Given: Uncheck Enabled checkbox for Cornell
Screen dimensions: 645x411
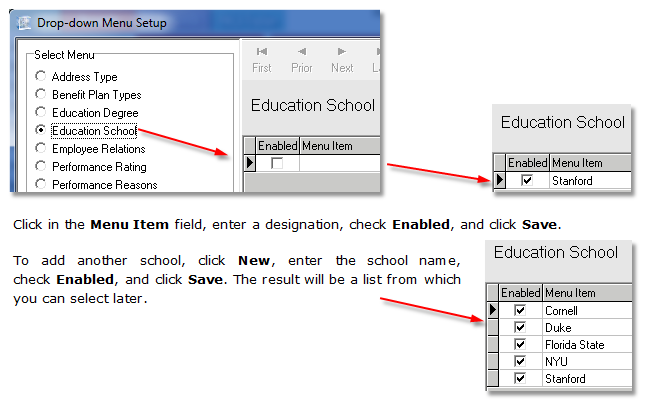Looking at the screenshot, I should click(x=519, y=311).
